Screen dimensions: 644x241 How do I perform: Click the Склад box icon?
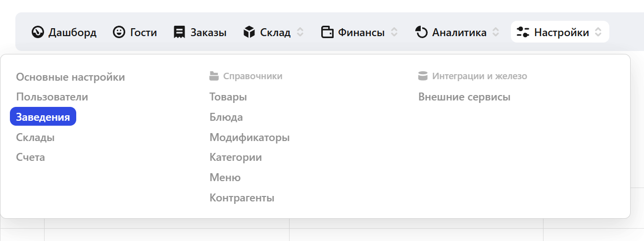(249, 33)
